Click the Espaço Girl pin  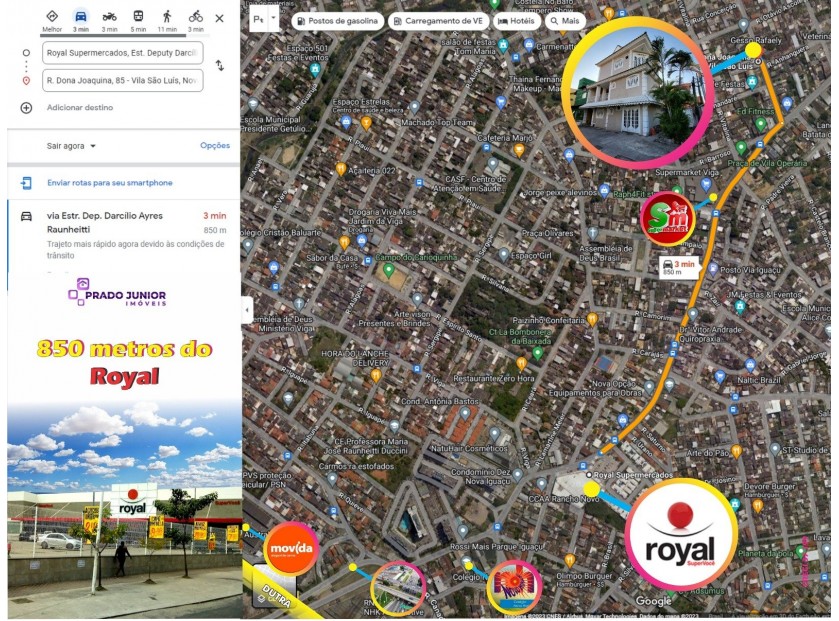click(x=504, y=255)
